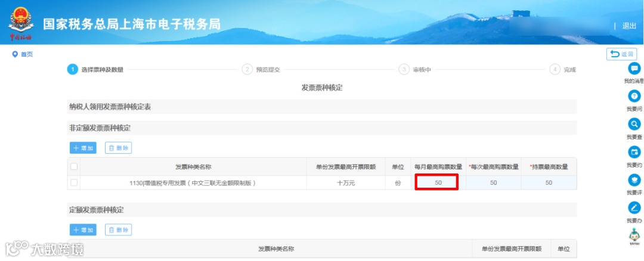The height and width of the screenshot is (261, 644).
Task: Select step 3 审核中
Action: 415,69
